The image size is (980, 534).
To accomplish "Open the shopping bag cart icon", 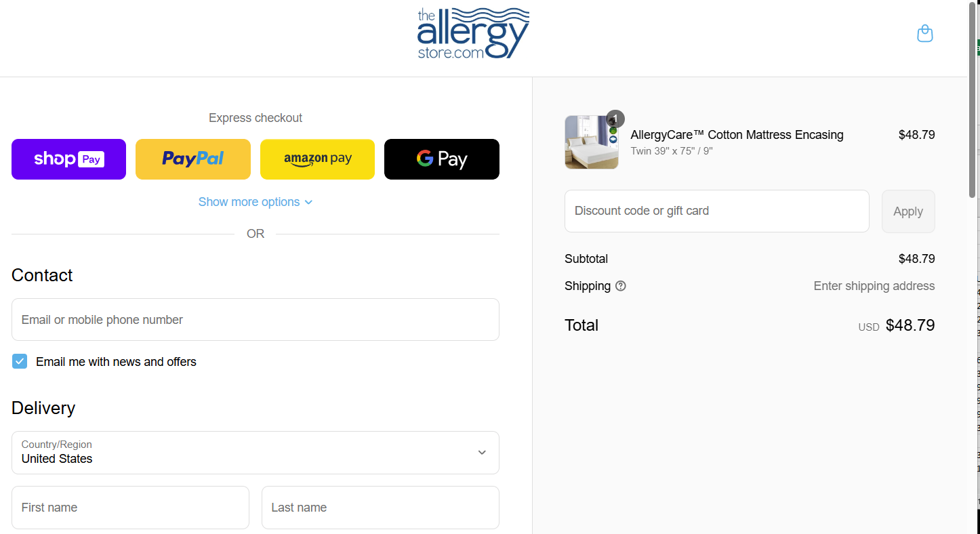I will (924, 33).
